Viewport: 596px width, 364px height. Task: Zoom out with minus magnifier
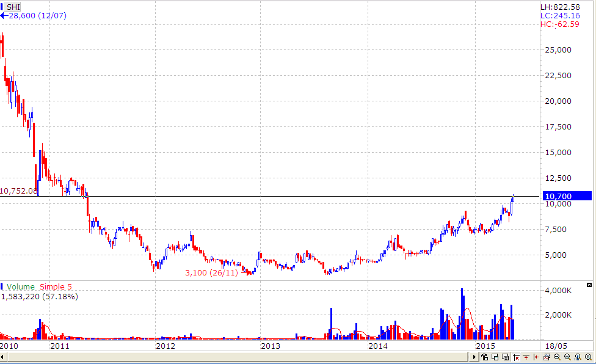point(558,357)
